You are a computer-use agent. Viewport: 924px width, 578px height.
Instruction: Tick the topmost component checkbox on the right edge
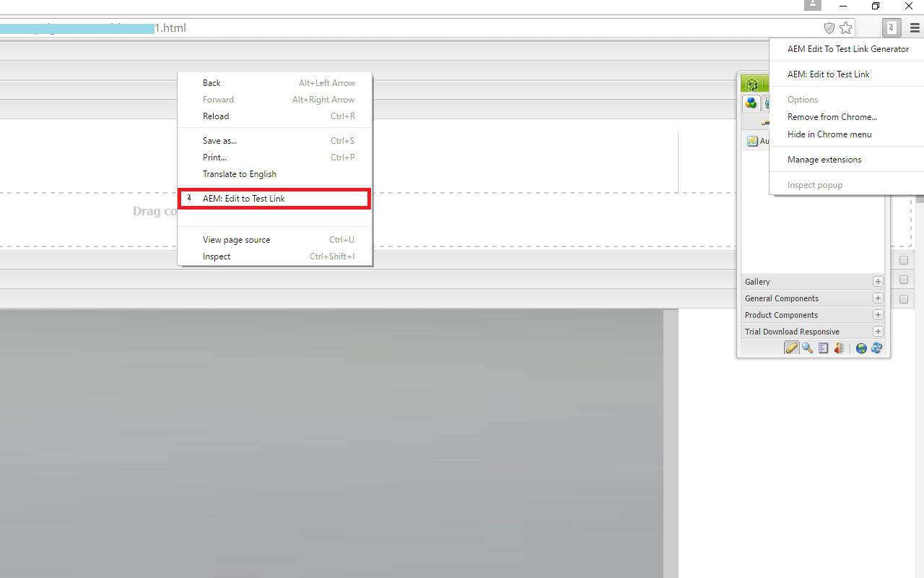click(x=904, y=260)
